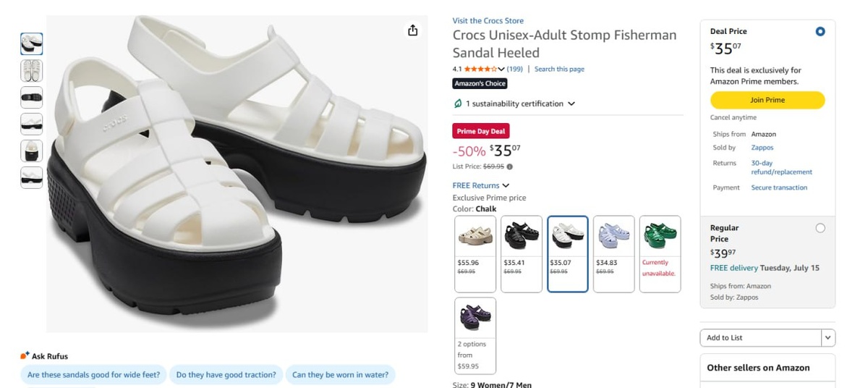
Task: Open the Search this page link
Action: click(x=559, y=69)
